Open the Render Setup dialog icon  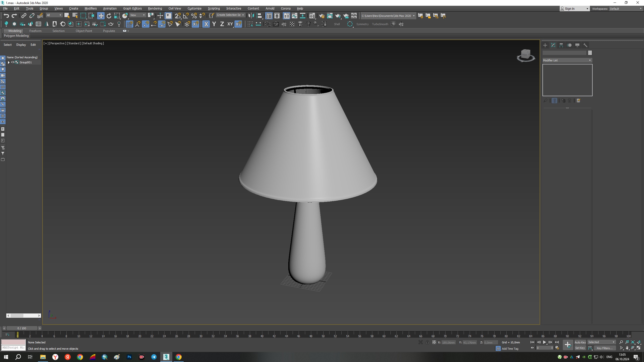click(x=322, y=16)
